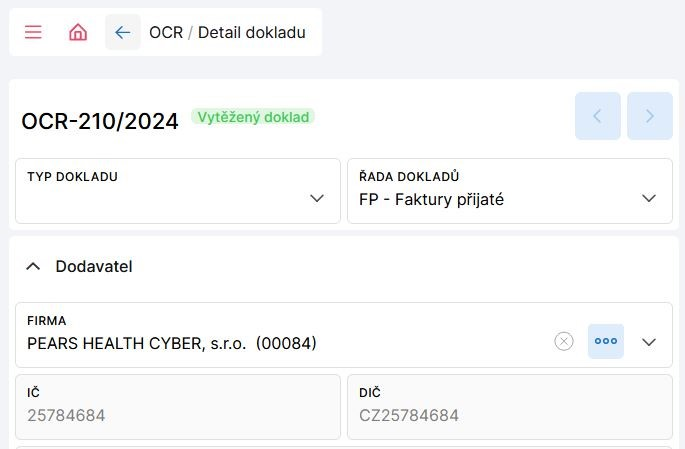This screenshot has height=449, width=685.
Task: Open the three-dots Firma options button
Action: (606, 341)
